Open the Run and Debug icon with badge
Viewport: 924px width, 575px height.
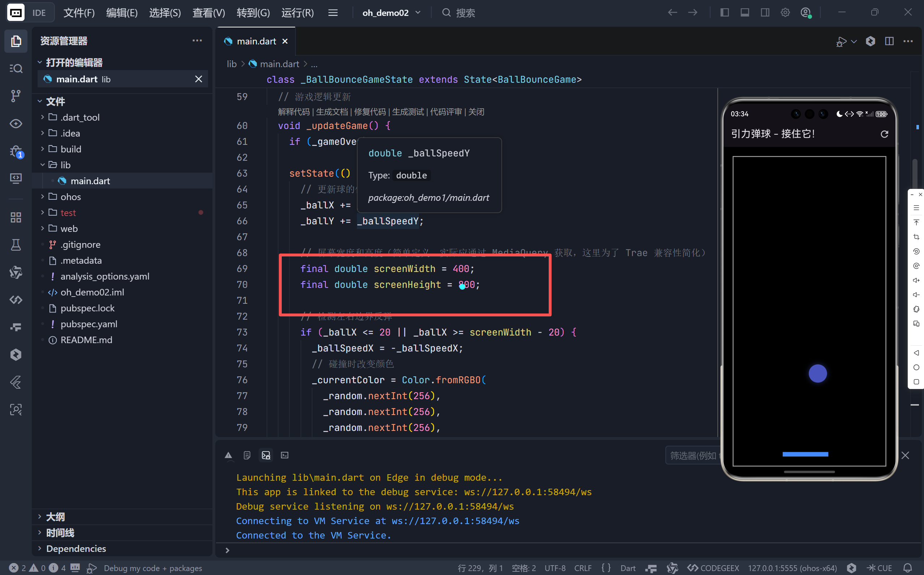[x=16, y=151]
